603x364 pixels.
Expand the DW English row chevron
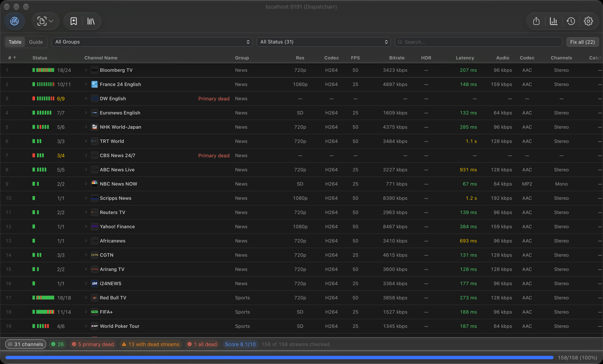(x=86, y=99)
